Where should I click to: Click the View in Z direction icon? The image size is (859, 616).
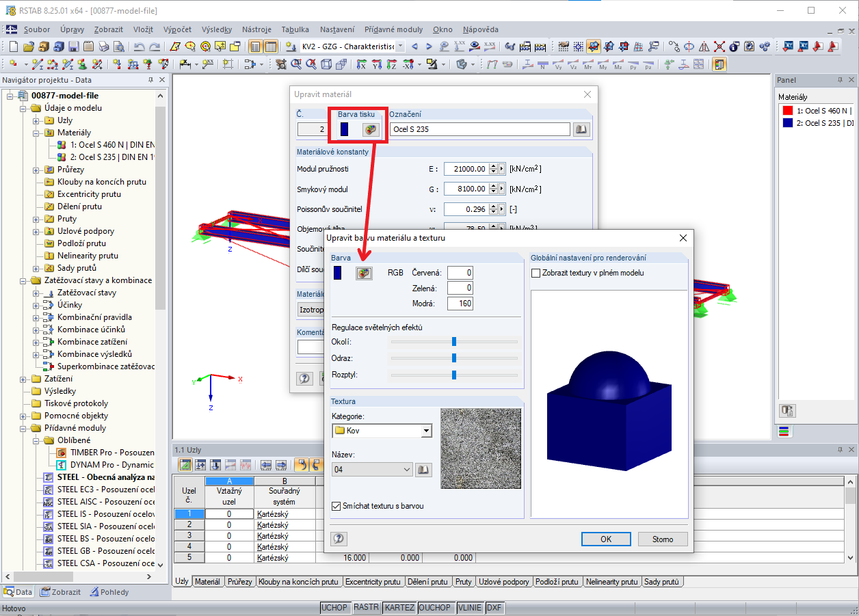pyautogui.click(x=391, y=64)
